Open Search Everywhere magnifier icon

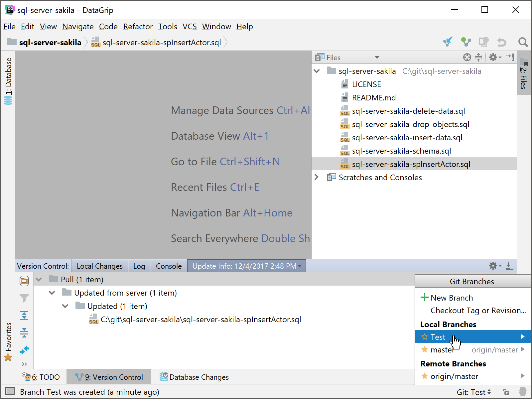pos(523,42)
